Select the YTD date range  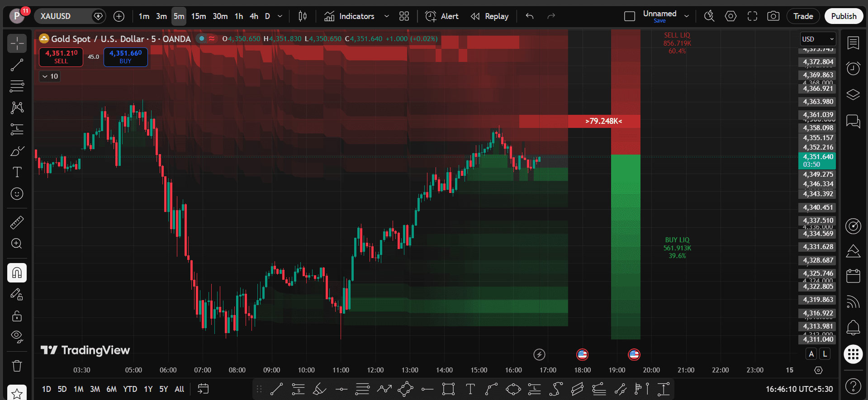pos(130,389)
